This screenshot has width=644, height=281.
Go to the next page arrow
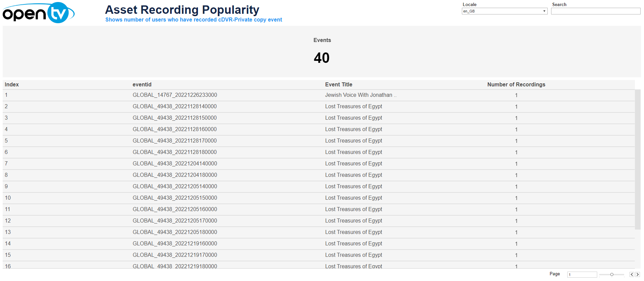coord(637,275)
